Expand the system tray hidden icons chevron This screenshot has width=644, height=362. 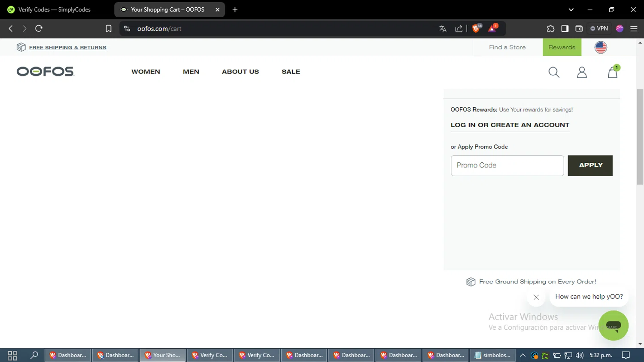coord(522,355)
